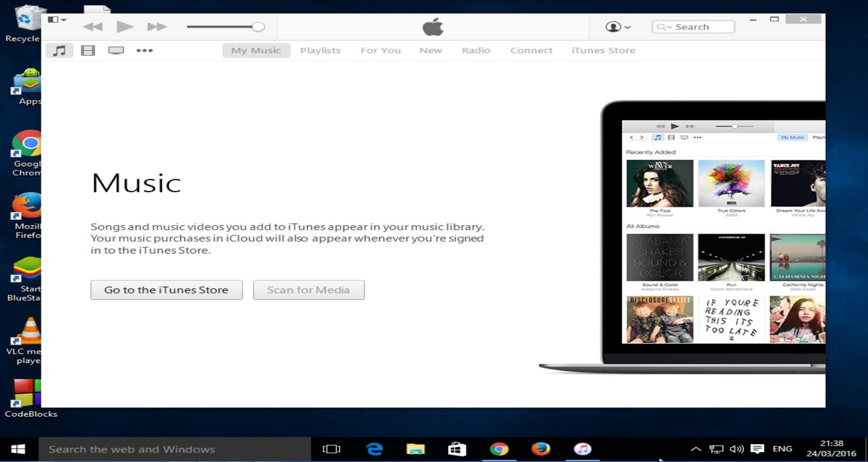Launch iTunes from the taskbar
Screen dimensions: 868x462
click(x=583, y=449)
